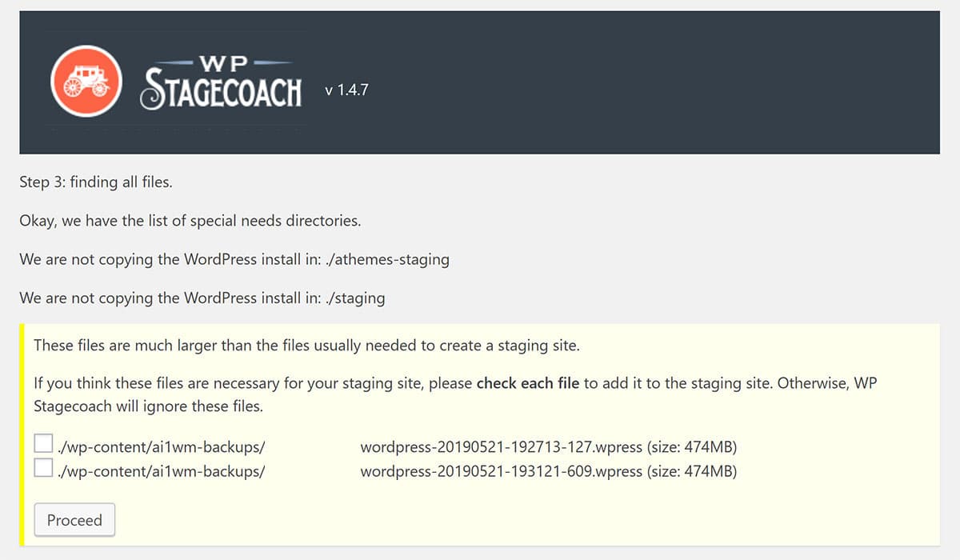Check the 193121-609.wpress backup file checkbox

click(44, 468)
